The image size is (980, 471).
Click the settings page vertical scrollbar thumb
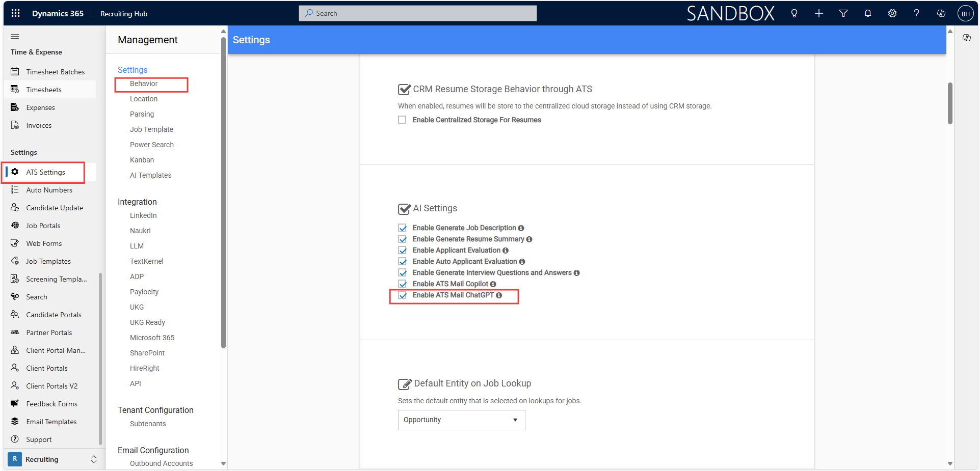click(950, 103)
